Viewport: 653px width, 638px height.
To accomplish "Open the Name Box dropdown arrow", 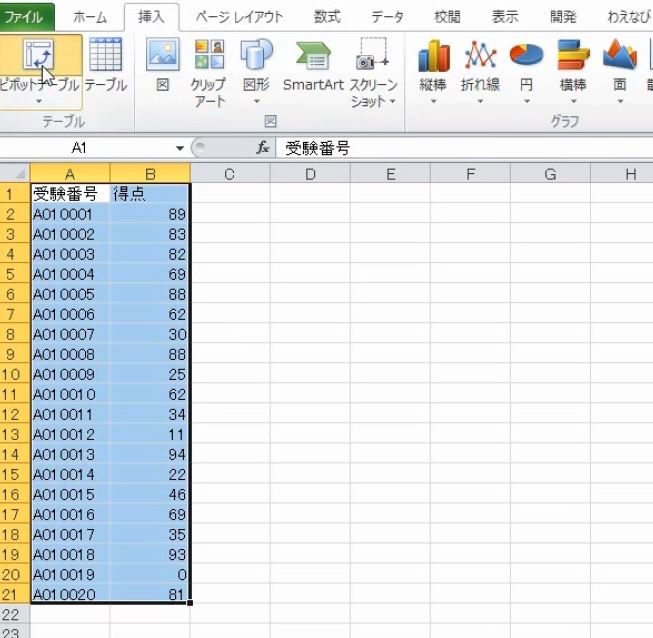I will coord(180,148).
